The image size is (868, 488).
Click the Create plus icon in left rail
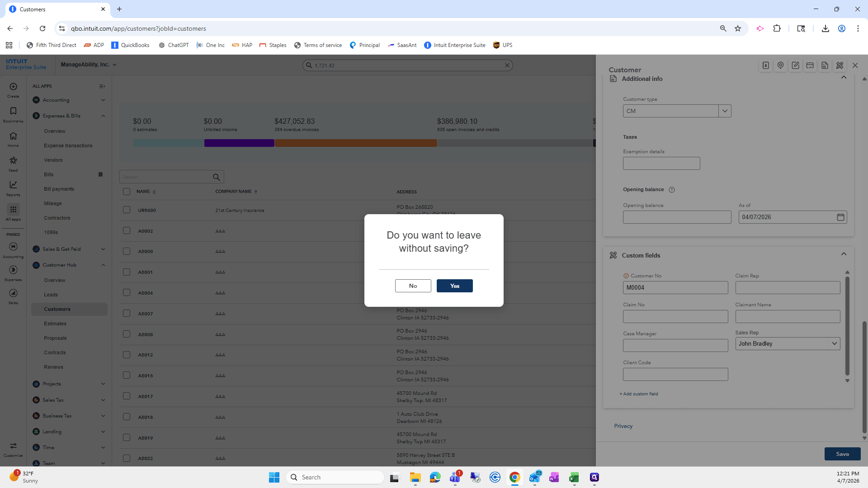point(13,87)
